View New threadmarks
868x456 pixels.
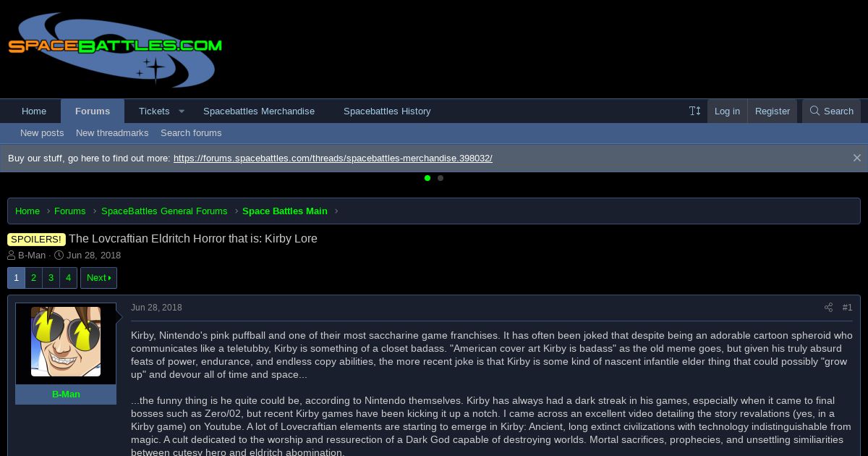click(x=112, y=133)
